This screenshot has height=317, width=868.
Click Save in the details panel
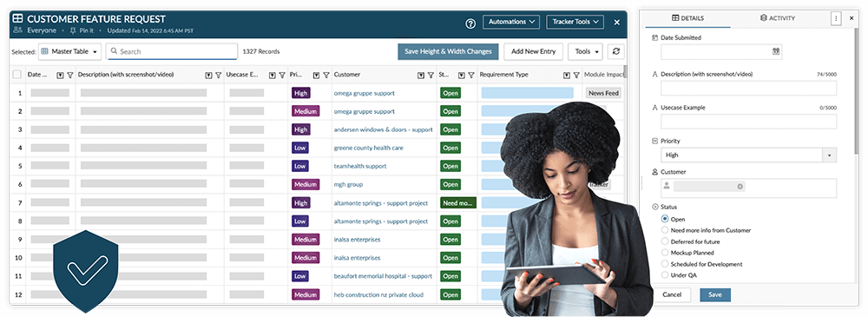click(715, 294)
